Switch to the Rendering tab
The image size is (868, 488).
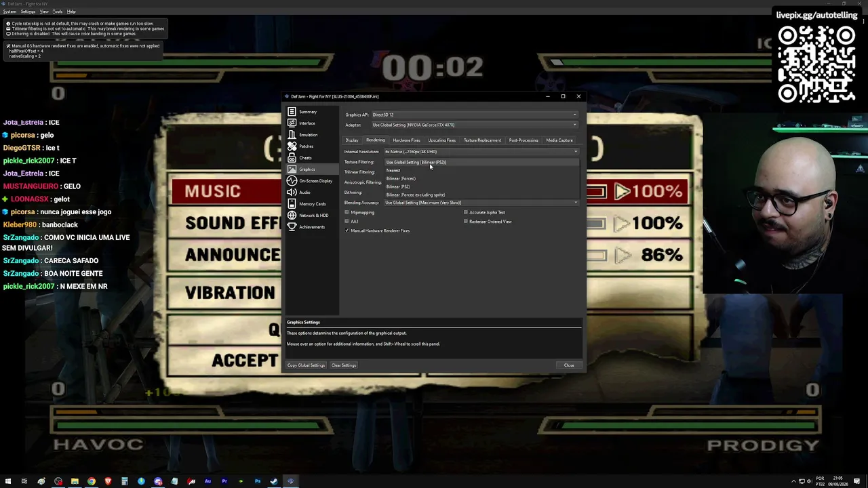(376, 140)
